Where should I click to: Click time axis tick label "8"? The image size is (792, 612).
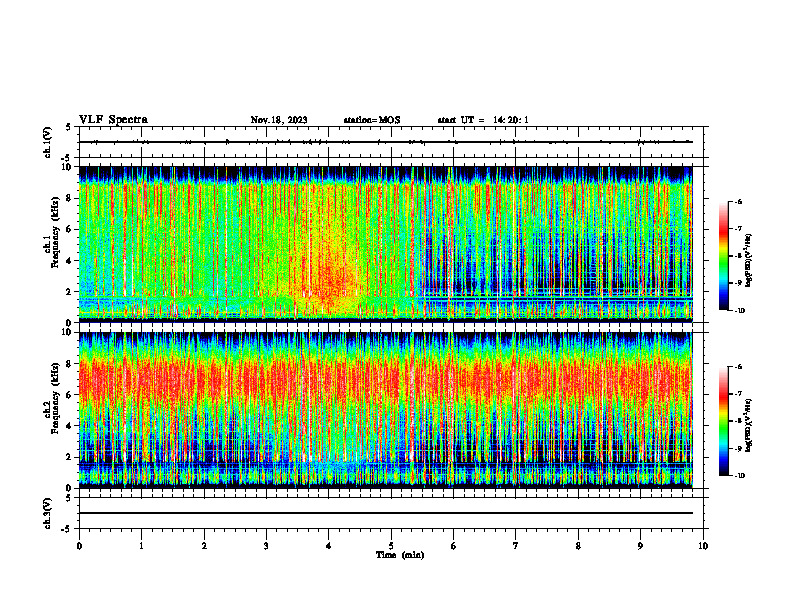[x=578, y=546]
